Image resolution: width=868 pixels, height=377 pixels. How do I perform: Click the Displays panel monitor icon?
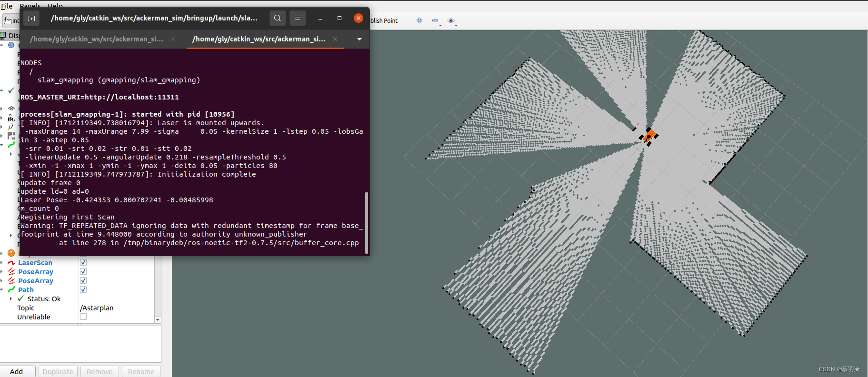pos(3,35)
